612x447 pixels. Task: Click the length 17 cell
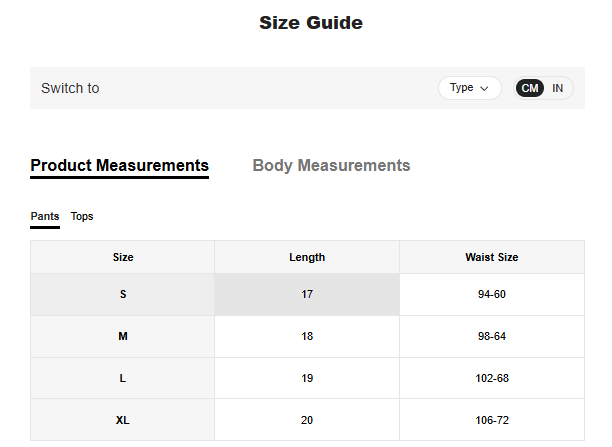(x=307, y=295)
